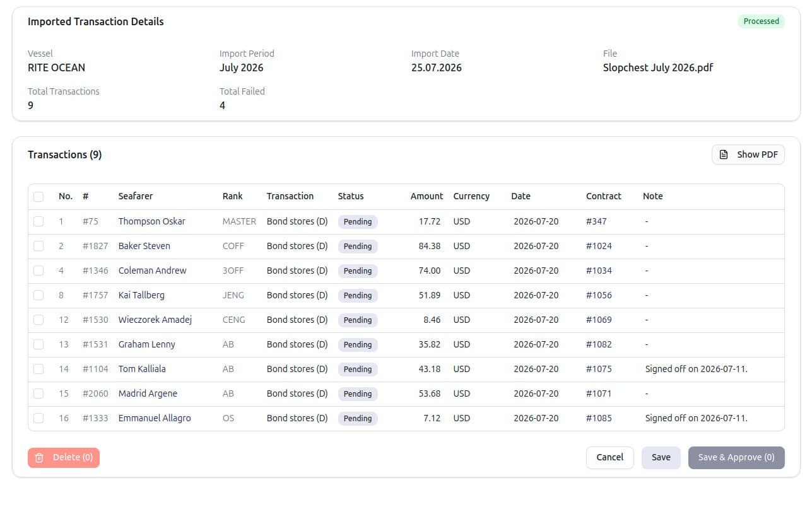Click seafarer ID #2060
This screenshot has width=812, height=507.
[95, 393]
